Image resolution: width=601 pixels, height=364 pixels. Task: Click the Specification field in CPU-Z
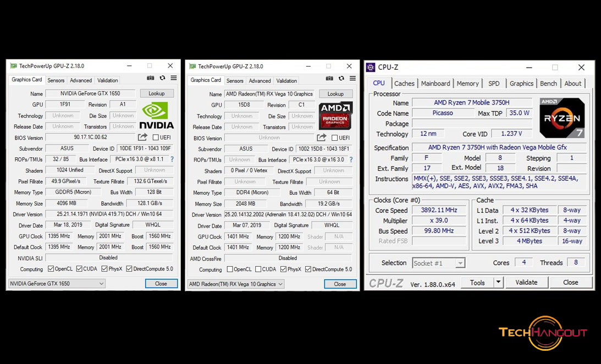[x=499, y=147]
